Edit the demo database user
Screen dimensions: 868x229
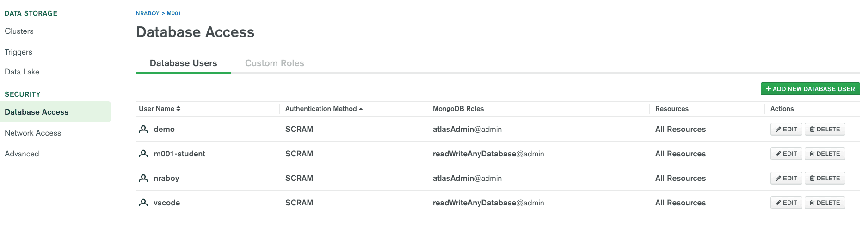click(786, 129)
